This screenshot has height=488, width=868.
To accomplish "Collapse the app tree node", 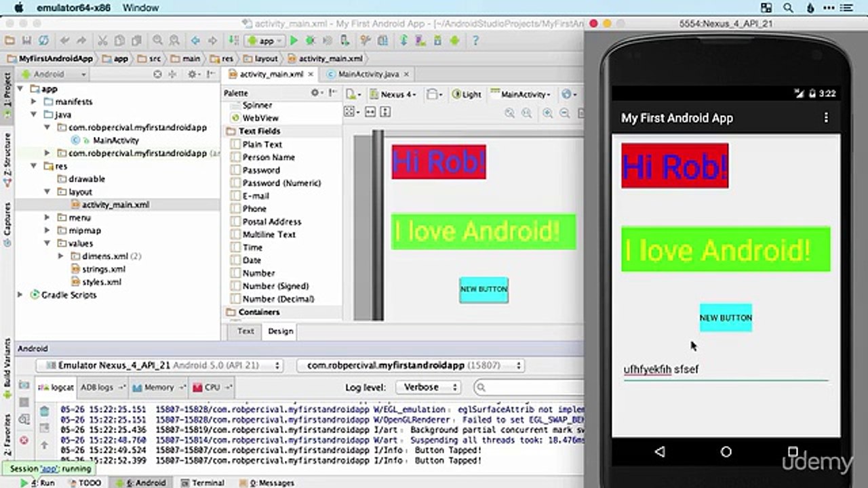I will click(x=20, y=89).
